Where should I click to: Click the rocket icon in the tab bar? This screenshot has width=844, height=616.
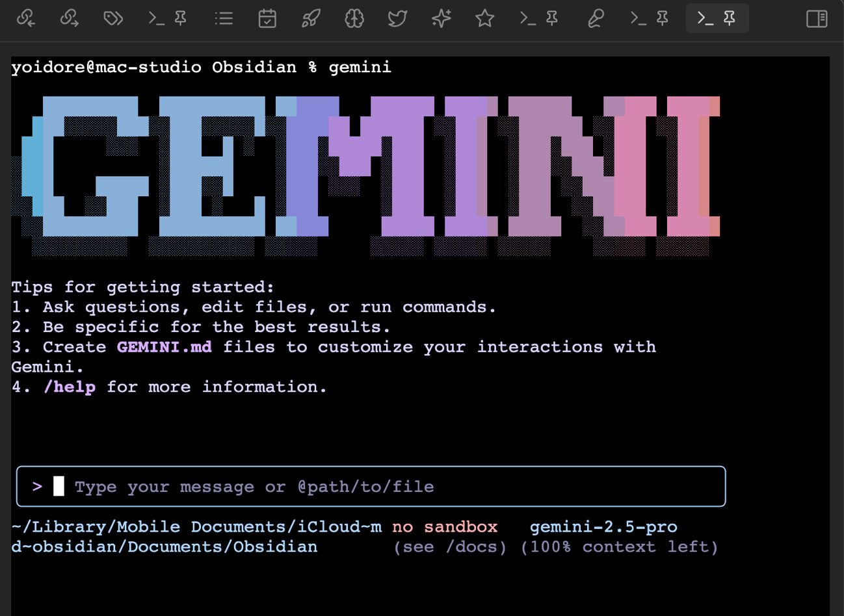click(x=311, y=18)
